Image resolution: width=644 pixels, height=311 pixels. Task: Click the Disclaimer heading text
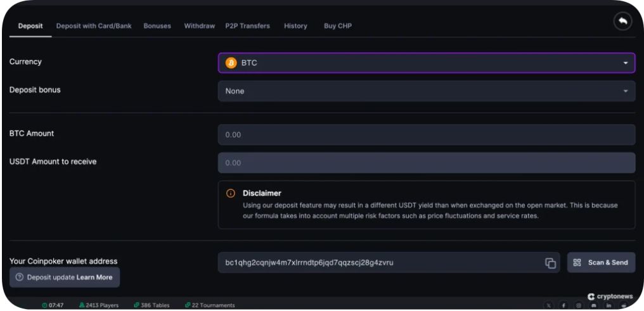click(262, 193)
